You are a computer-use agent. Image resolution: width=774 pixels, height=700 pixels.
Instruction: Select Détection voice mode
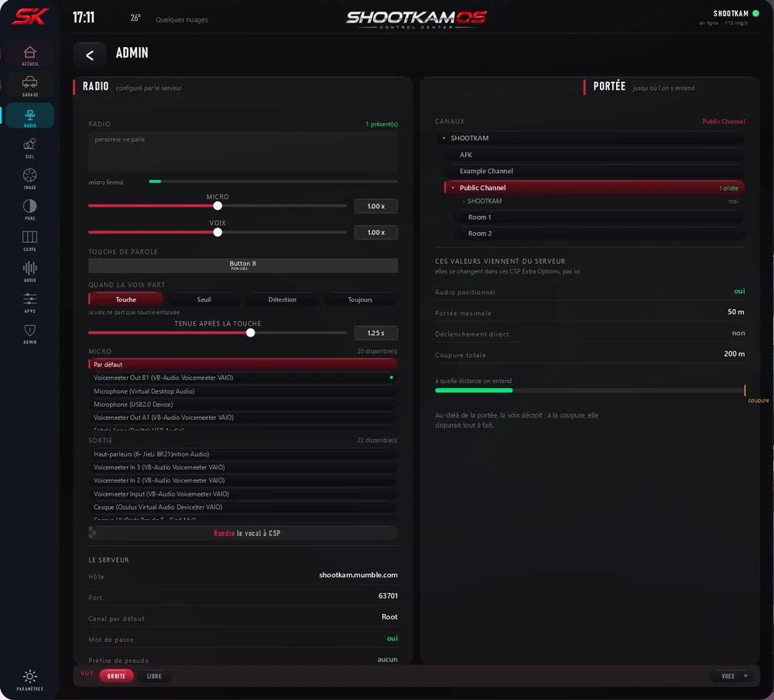click(283, 299)
